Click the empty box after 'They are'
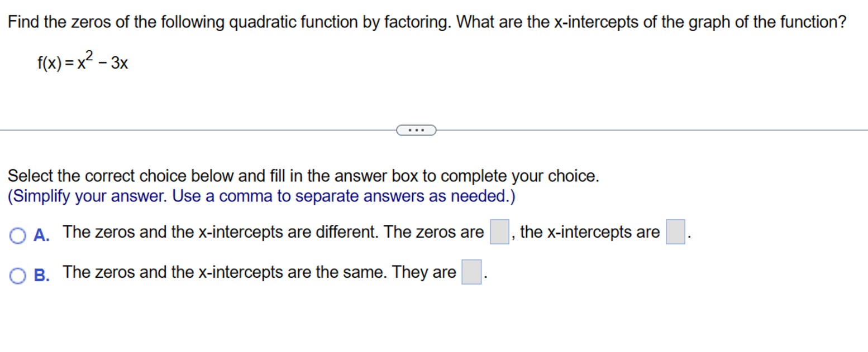This screenshot has height=352, width=868. tap(471, 271)
